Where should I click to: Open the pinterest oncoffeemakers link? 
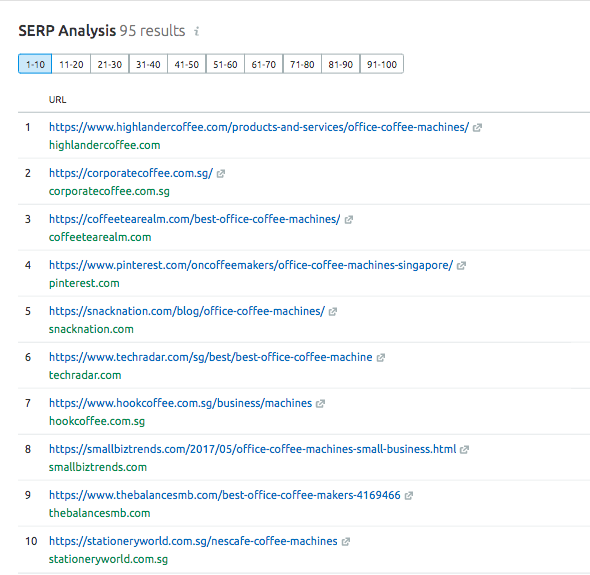pyautogui.click(x=251, y=265)
